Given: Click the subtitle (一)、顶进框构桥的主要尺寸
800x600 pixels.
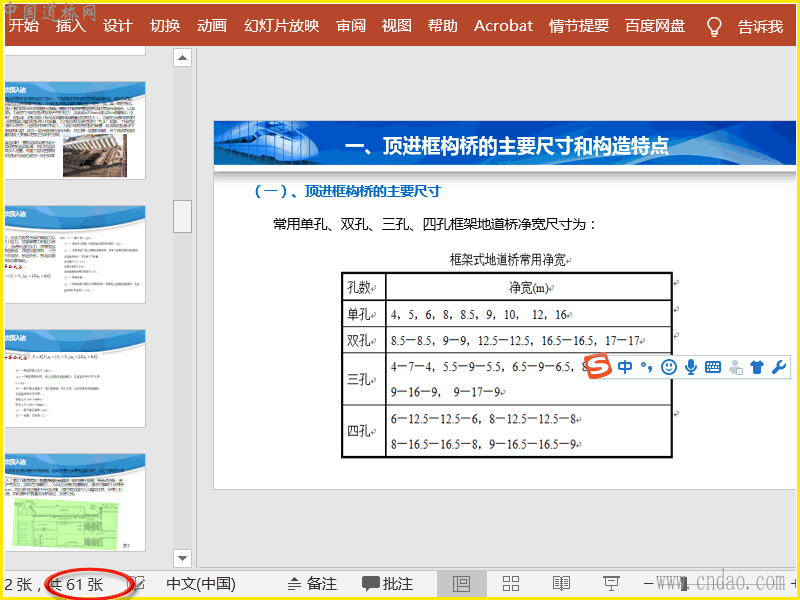Looking at the screenshot, I should pyautogui.click(x=347, y=191).
